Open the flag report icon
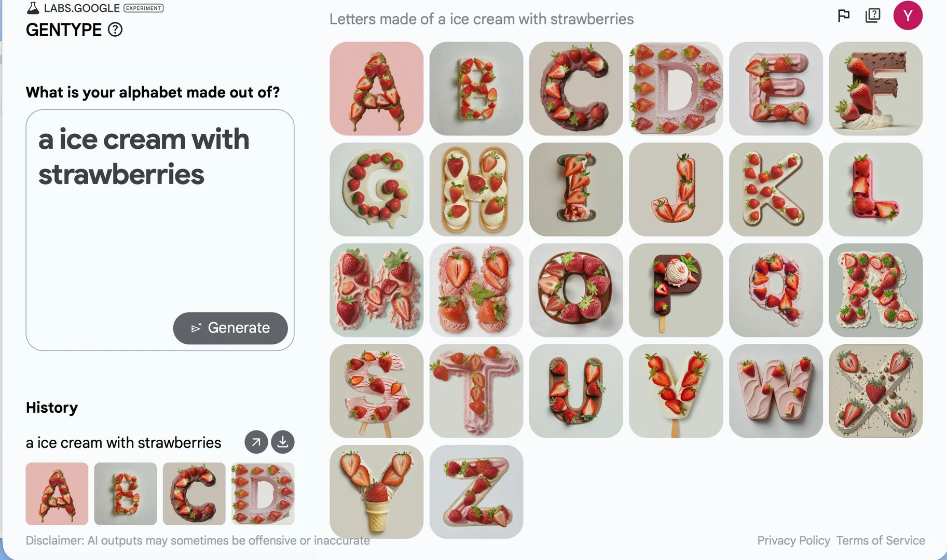947x560 pixels. 844,16
